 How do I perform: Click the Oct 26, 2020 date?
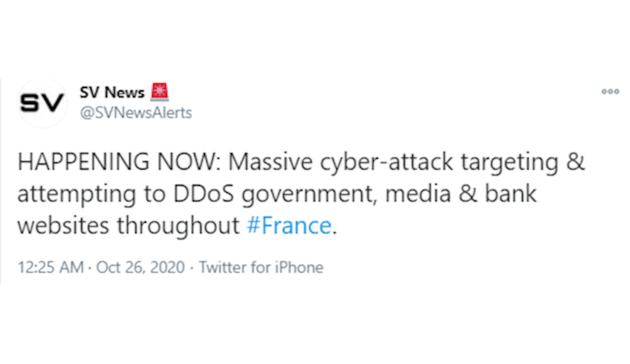pyautogui.click(x=141, y=267)
